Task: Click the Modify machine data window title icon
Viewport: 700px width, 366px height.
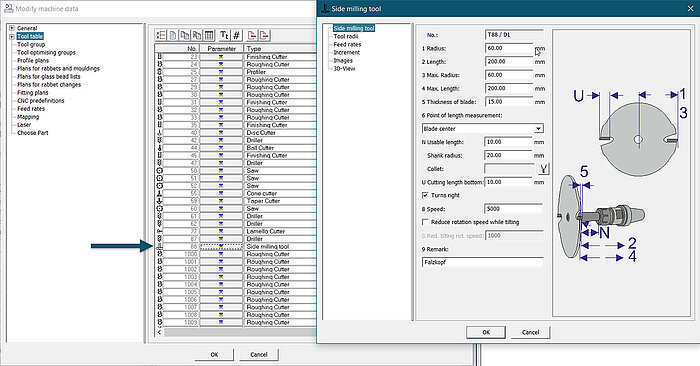Action: coord(8,8)
